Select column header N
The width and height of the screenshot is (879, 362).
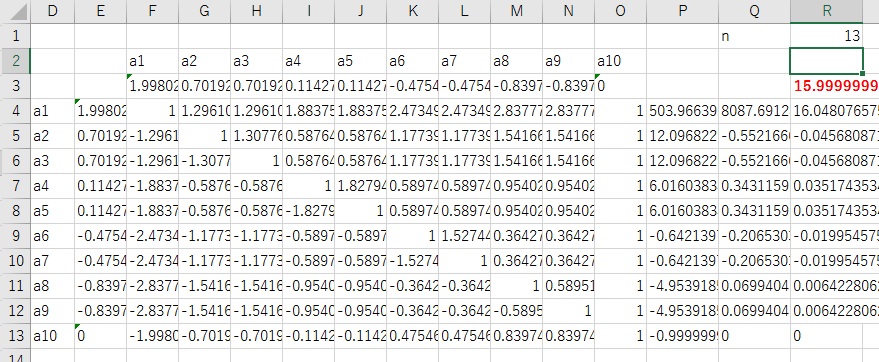click(x=568, y=11)
